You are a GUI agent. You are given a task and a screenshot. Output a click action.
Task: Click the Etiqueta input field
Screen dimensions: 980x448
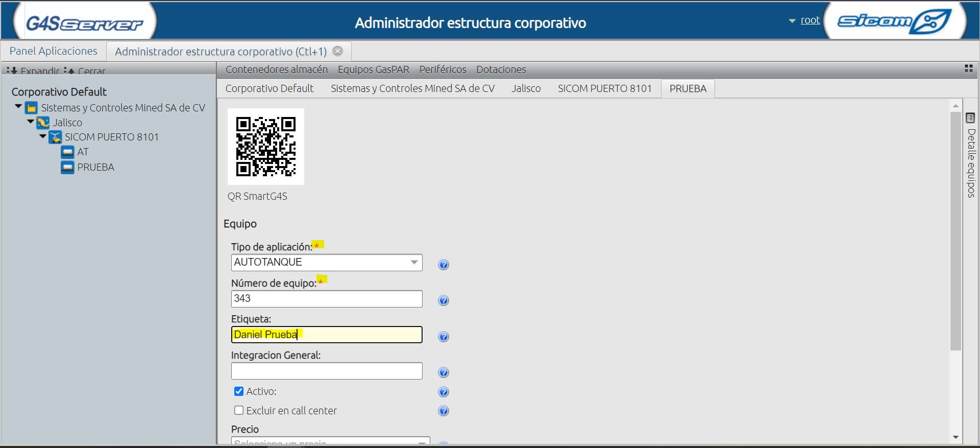pos(327,335)
